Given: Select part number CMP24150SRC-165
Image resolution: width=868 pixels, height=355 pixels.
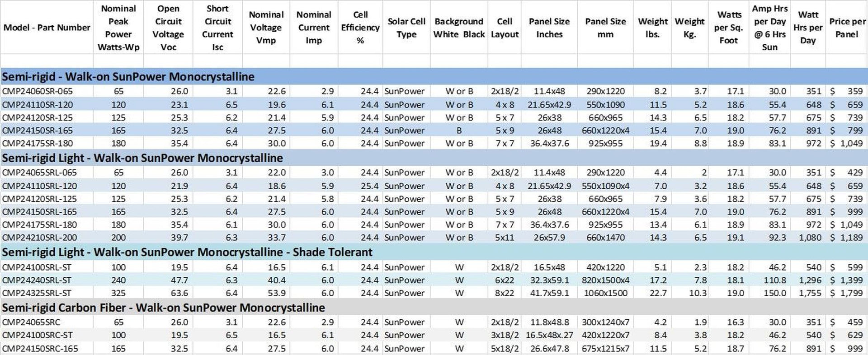Looking at the screenshot, I should [x=40, y=349].
